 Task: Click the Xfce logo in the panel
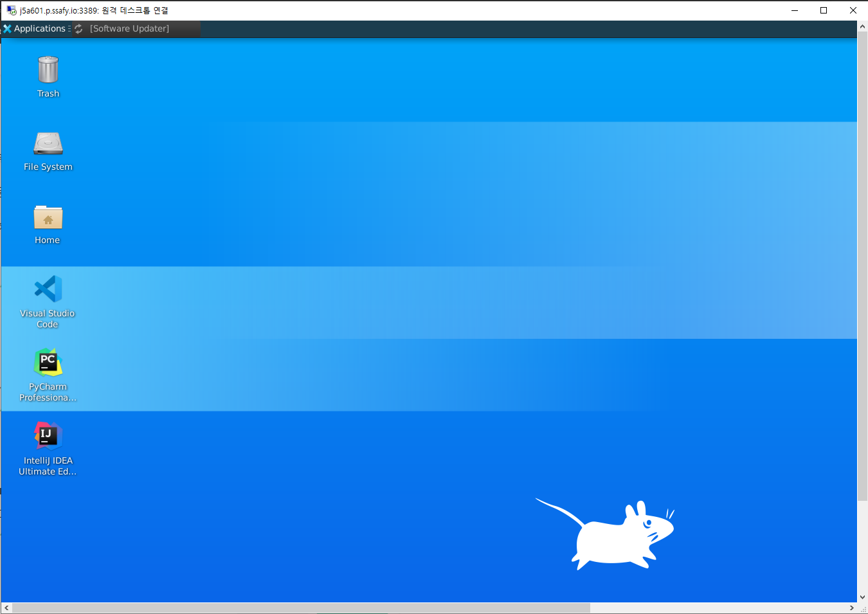(x=8, y=29)
